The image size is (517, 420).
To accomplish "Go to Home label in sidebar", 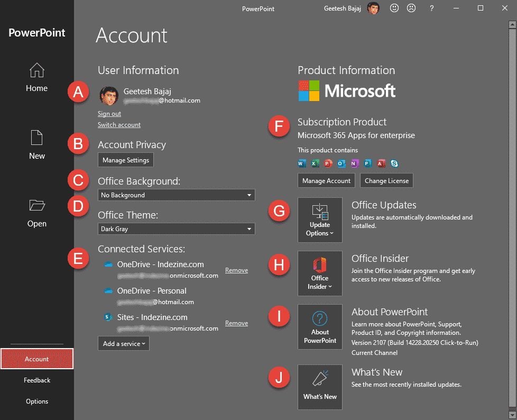I will (x=36, y=88).
